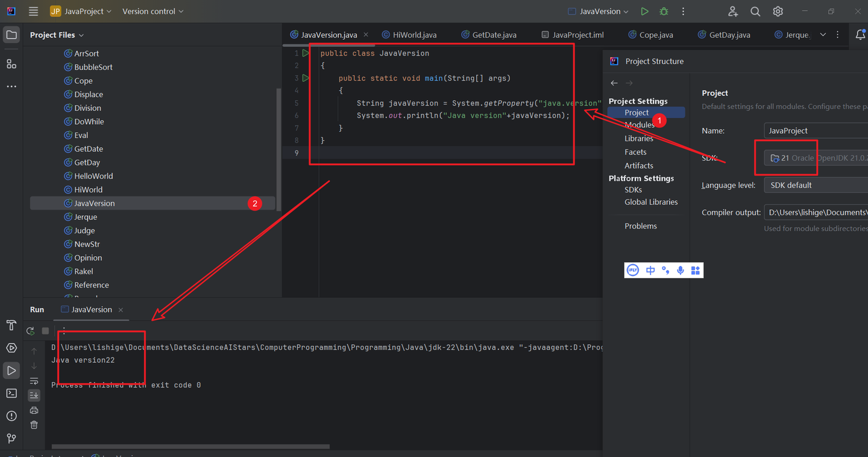Switch to GetDay.java editor tab
The image size is (868, 457).
724,35
